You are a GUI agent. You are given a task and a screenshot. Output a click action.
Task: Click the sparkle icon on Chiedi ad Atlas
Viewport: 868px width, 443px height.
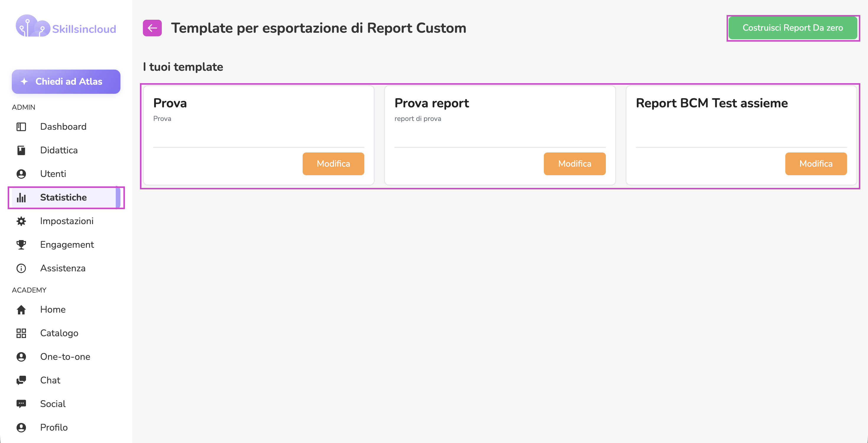tap(24, 81)
